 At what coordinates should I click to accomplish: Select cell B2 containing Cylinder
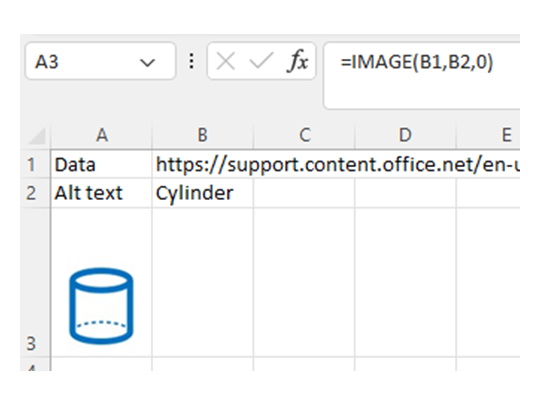tap(202, 193)
